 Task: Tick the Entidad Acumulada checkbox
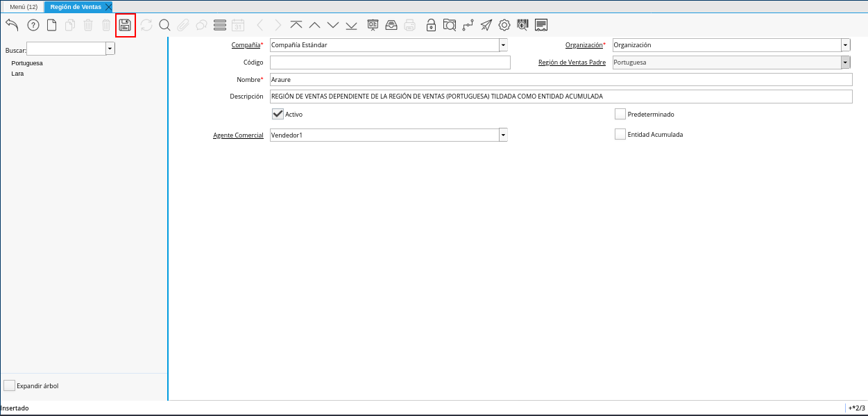(x=620, y=134)
